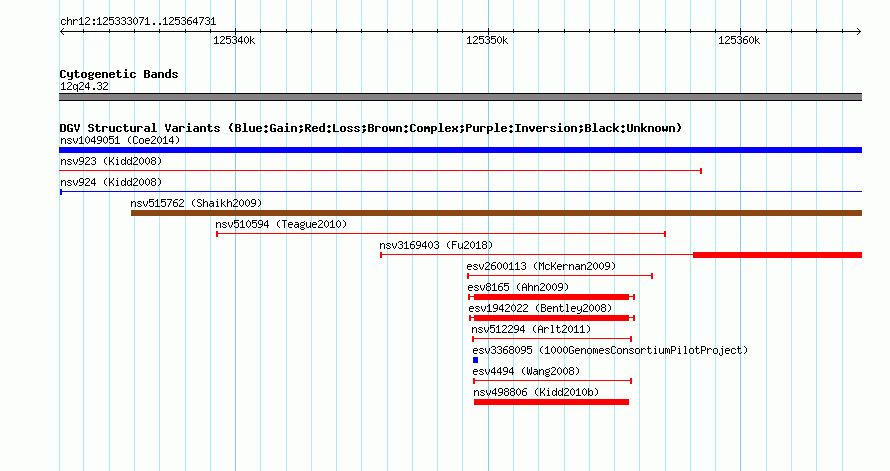Screen dimensions: 890x471
Task: Open esv2600113 (McKernan2009) label
Action: tap(541, 266)
